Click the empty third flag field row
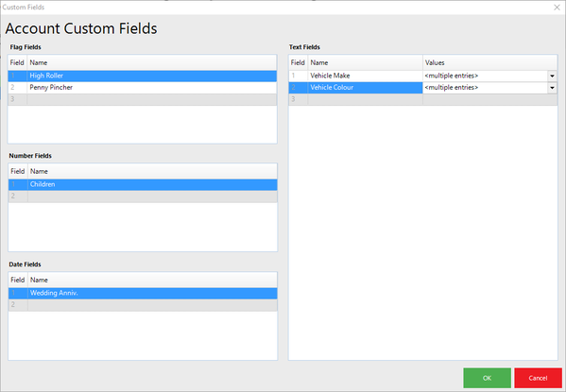Screen dimensions: 566x392 [143, 99]
